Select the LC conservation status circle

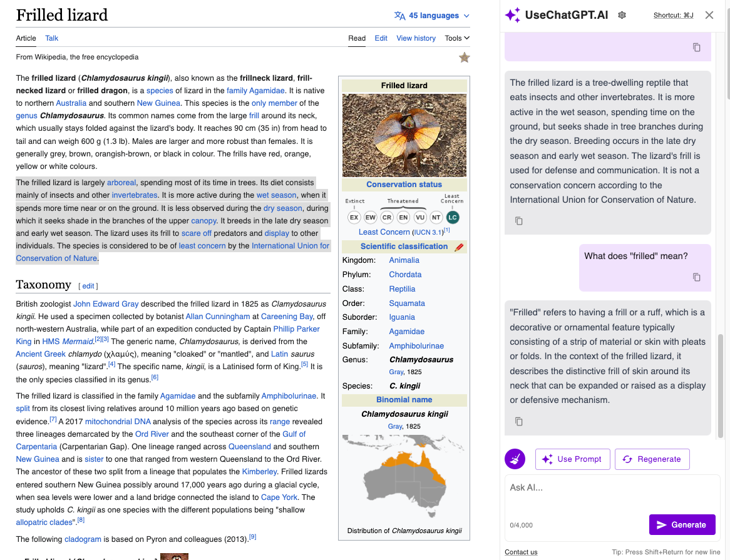pyautogui.click(x=452, y=217)
